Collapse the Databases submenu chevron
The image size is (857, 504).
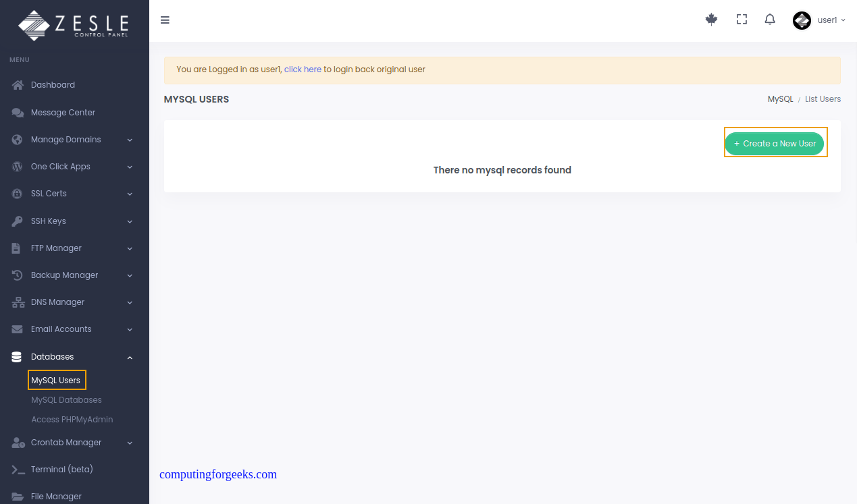(130, 358)
